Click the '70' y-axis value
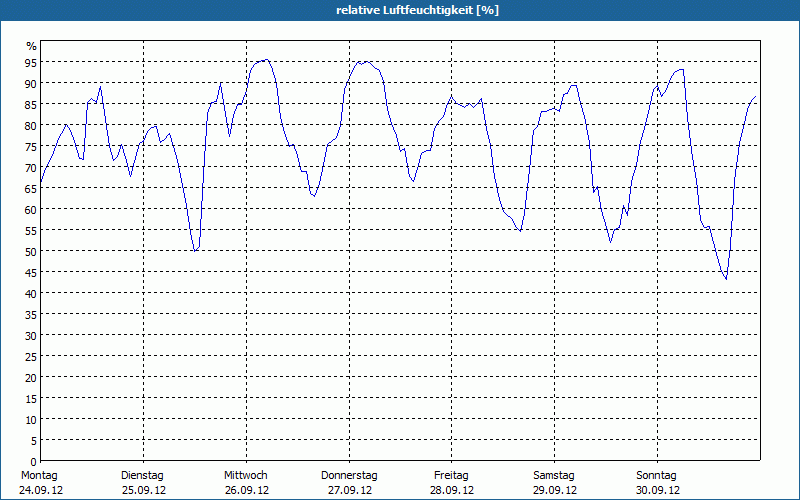 pyautogui.click(x=31, y=168)
